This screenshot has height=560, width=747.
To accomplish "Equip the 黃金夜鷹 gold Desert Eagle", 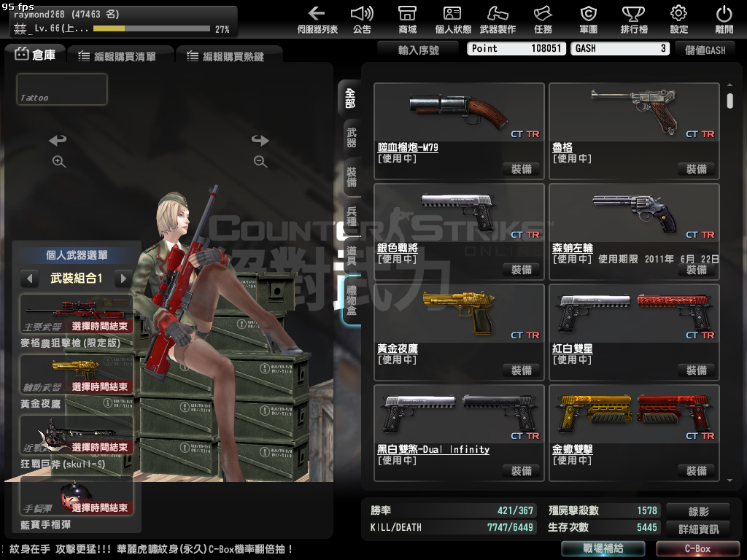I will tap(522, 370).
